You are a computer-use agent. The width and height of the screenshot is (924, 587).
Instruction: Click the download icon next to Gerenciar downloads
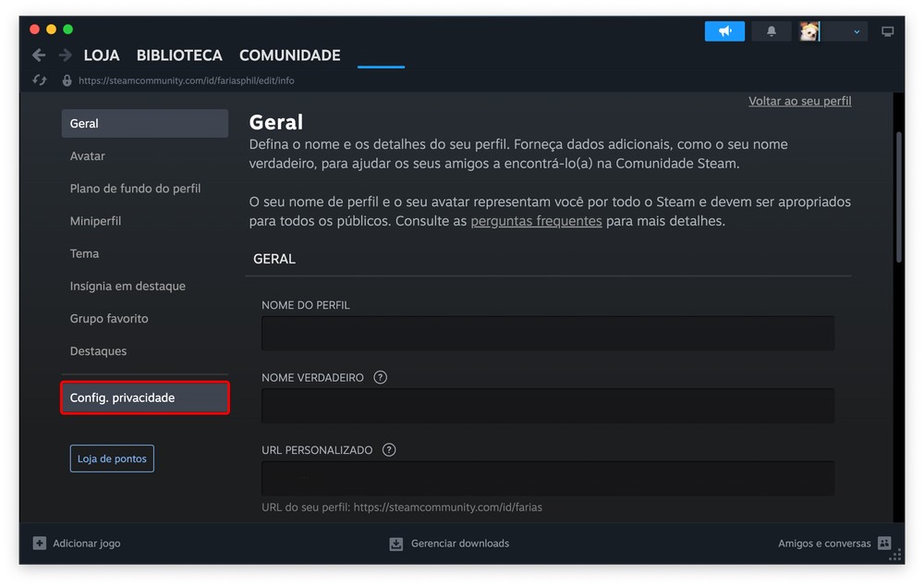396,544
